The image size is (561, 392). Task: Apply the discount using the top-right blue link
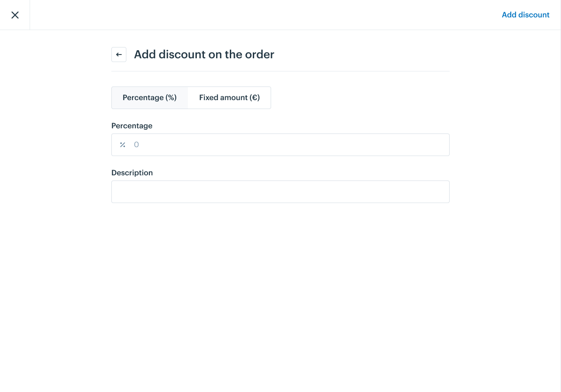point(525,15)
